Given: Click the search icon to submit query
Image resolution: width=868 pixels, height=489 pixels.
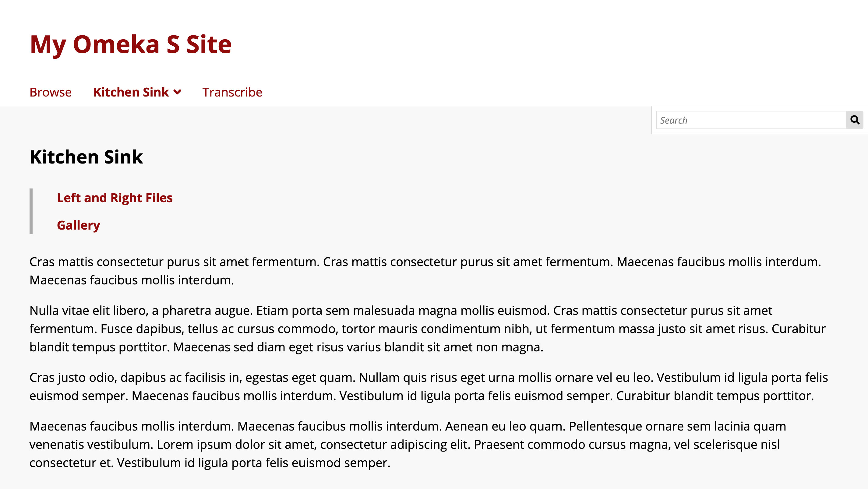Looking at the screenshot, I should [x=855, y=119].
